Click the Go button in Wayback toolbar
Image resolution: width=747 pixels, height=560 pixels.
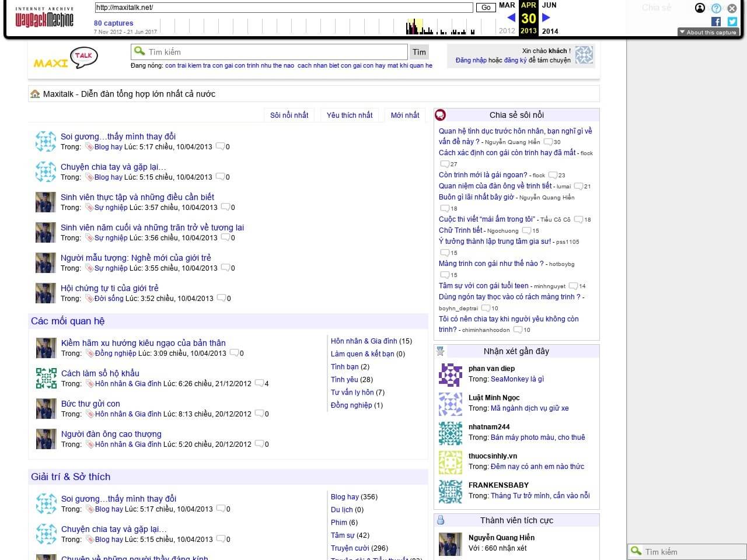(x=486, y=8)
